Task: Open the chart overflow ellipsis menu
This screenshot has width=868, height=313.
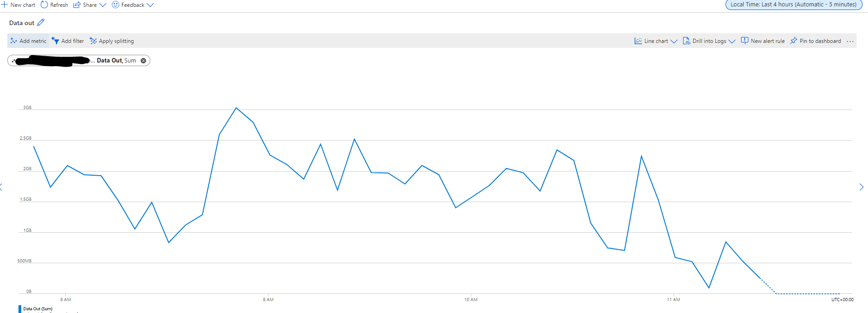Action: click(850, 41)
